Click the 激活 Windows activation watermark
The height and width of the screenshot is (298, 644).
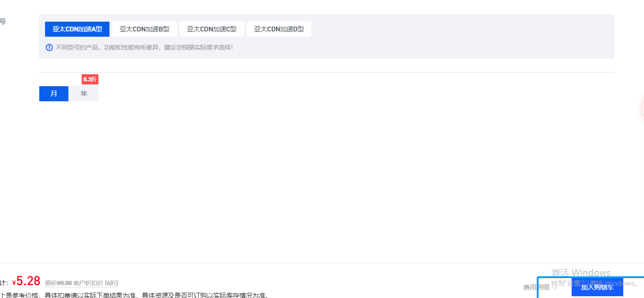click(580, 272)
